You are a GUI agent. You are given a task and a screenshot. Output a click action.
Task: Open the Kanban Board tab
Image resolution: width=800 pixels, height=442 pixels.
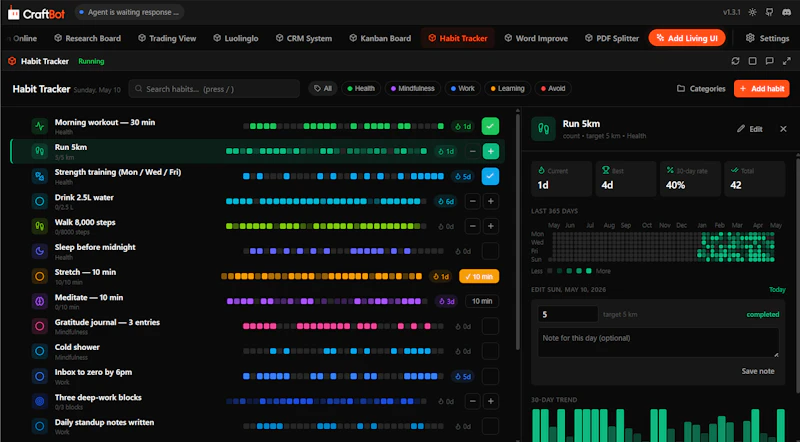point(380,38)
